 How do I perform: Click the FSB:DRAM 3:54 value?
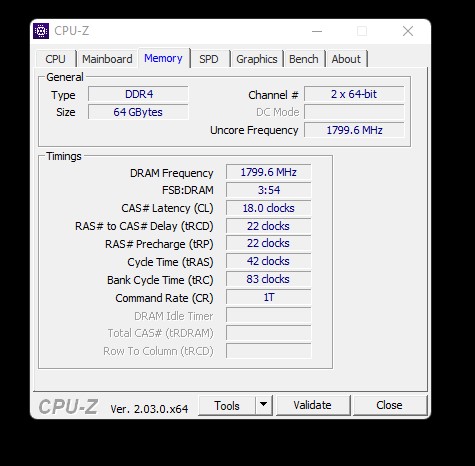(269, 190)
